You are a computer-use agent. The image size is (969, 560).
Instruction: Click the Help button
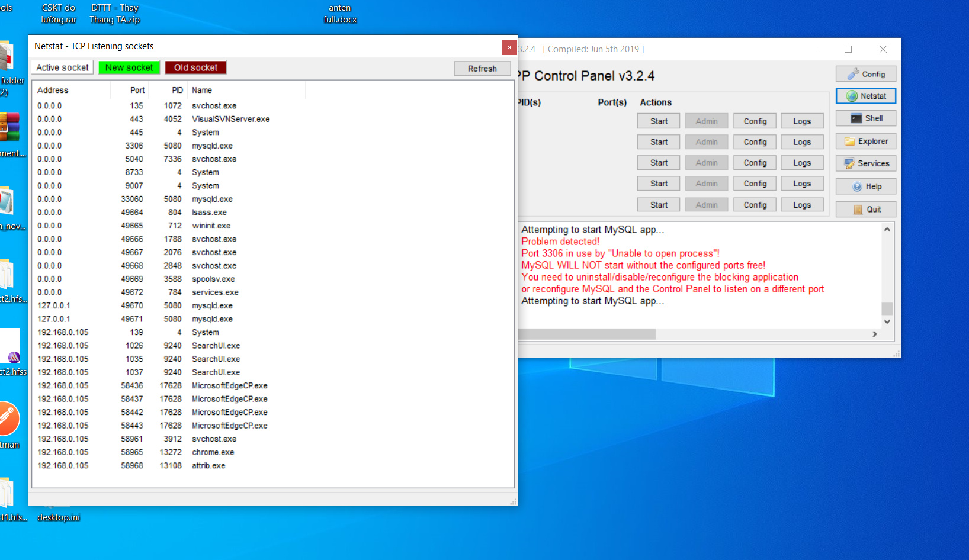click(x=865, y=186)
